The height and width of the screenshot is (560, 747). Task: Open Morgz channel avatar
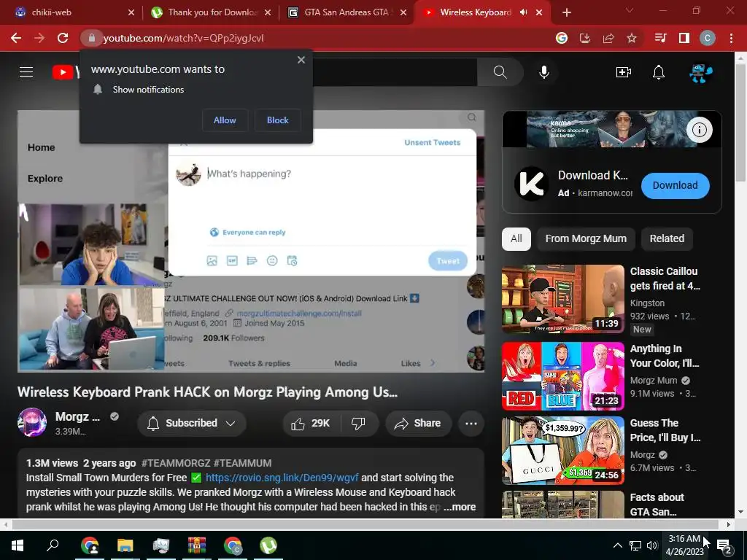pyautogui.click(x=32, y=422)
